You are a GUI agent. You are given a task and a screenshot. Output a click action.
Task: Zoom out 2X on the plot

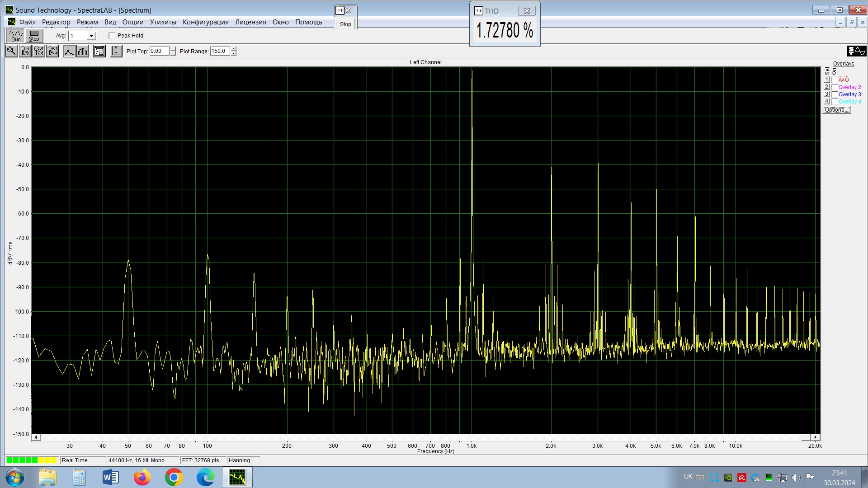pos(39,51)
